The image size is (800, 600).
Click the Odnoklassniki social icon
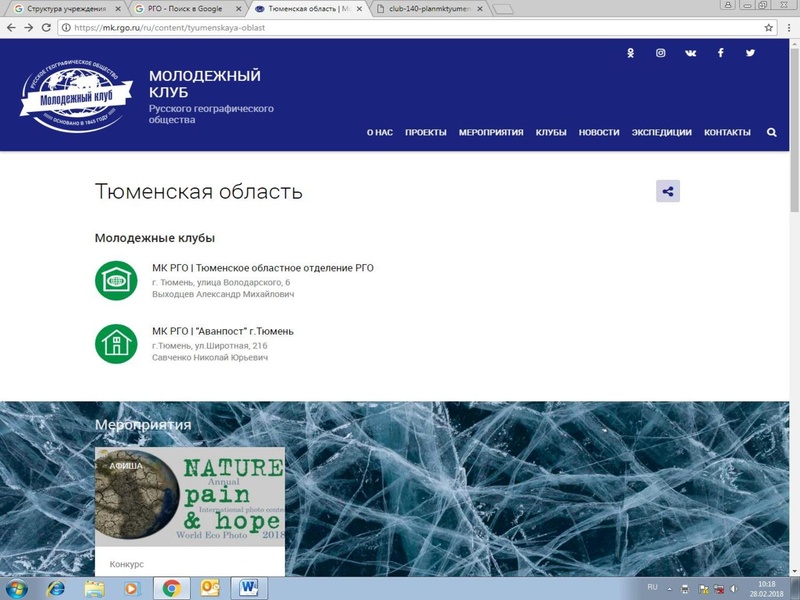629,52
